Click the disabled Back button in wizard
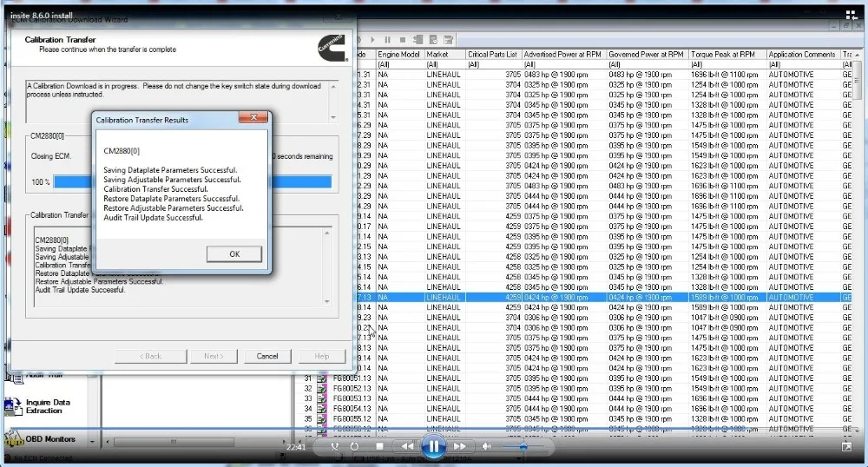The width and height of the screenshot is (868, 467). 150,357
